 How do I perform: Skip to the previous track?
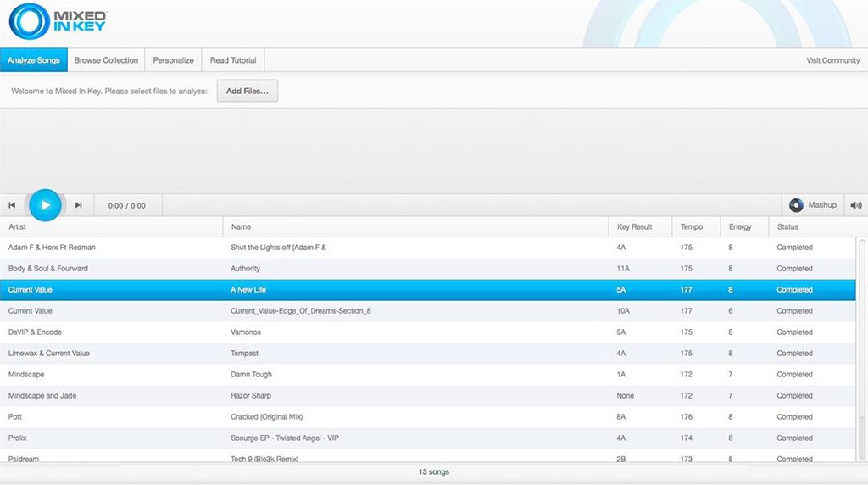pos(12,205)
